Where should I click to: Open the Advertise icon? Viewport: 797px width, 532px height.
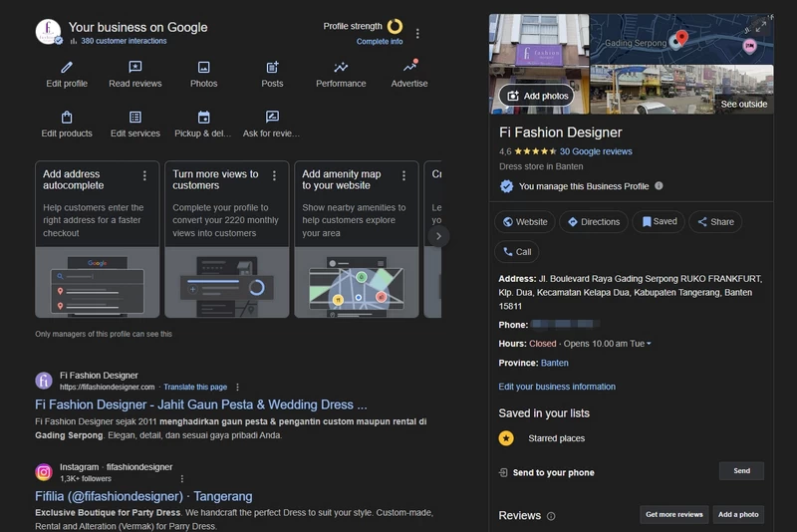[x=409, y=66]
